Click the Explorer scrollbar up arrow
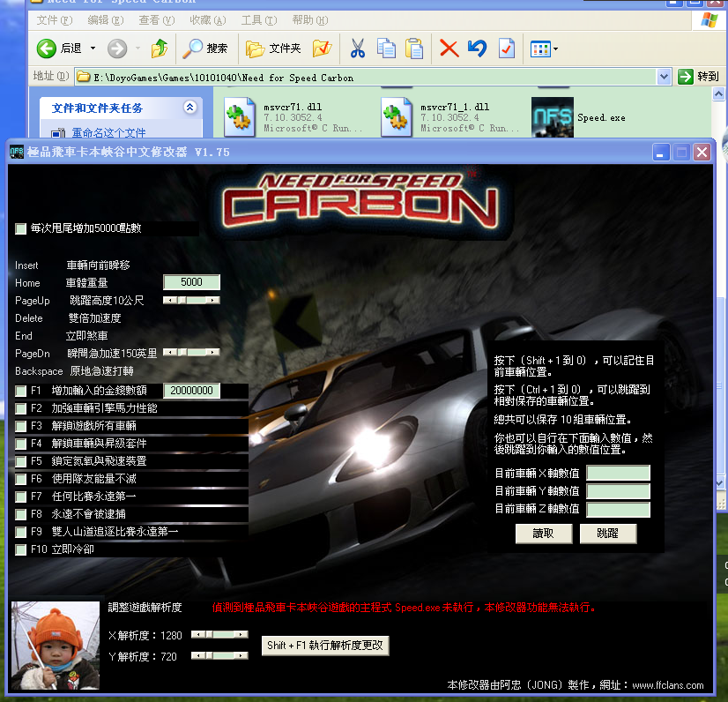Viewport: 728px width, 702px height. (718, 94)
